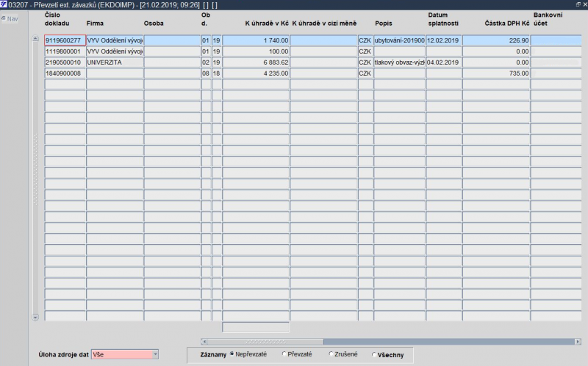Open the Úloha zdroje dat dropdown
The image size is (588, 366).
click(x=155, y=354)
